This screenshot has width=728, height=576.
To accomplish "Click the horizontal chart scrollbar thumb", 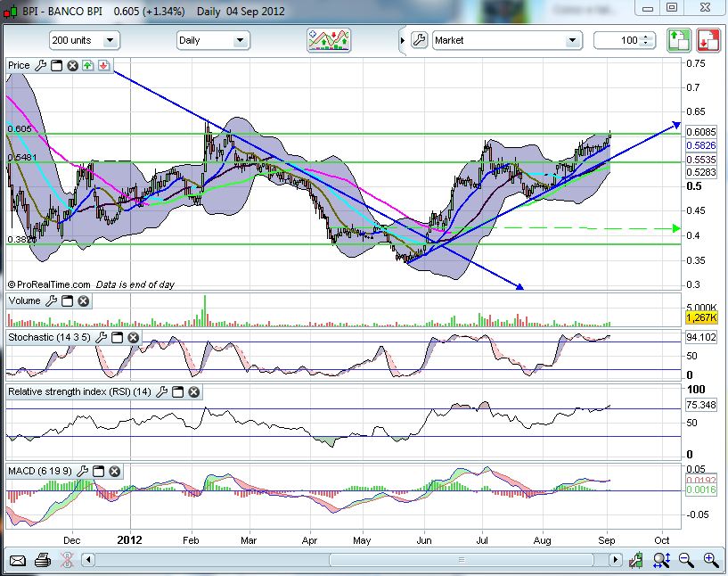I will click(x=461, y=560).
